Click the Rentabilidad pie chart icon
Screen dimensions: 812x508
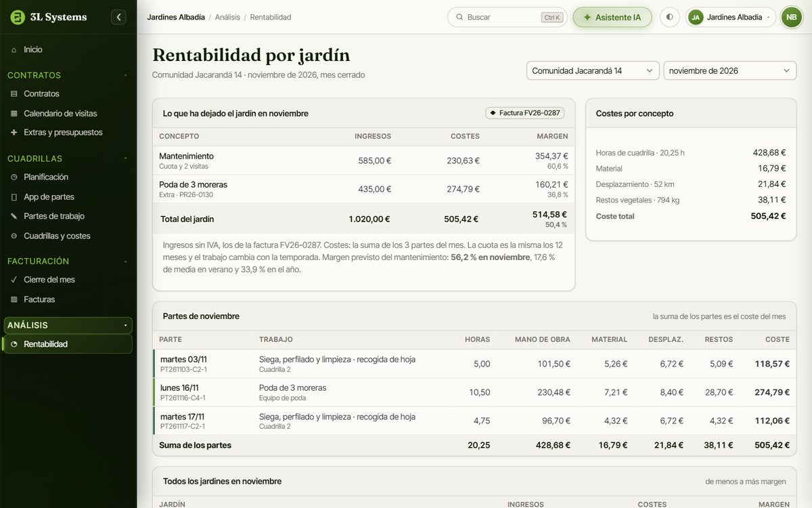[14, 344]
